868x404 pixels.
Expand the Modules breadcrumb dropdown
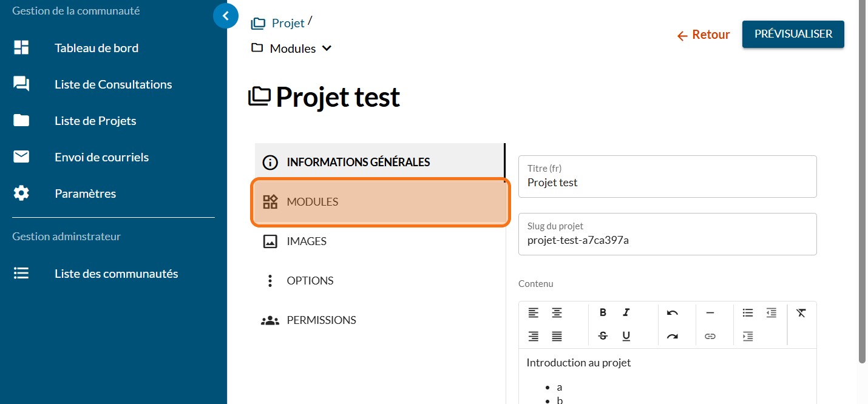click(x=327, y=49)
